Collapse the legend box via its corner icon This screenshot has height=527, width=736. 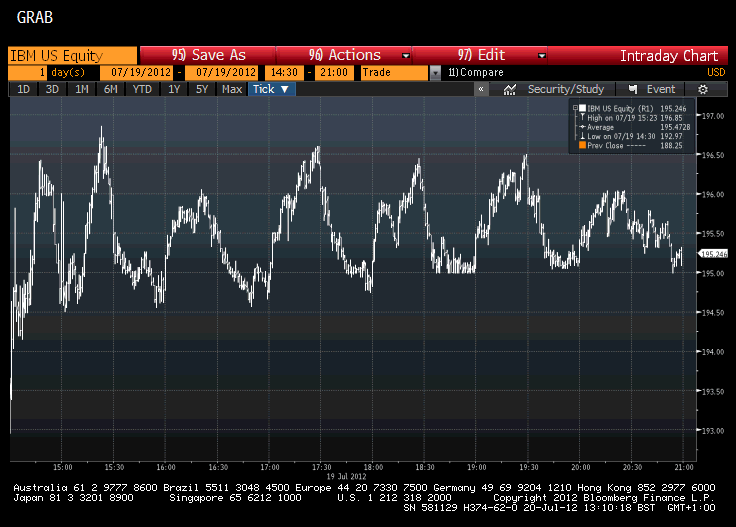[x=575, y=108]
